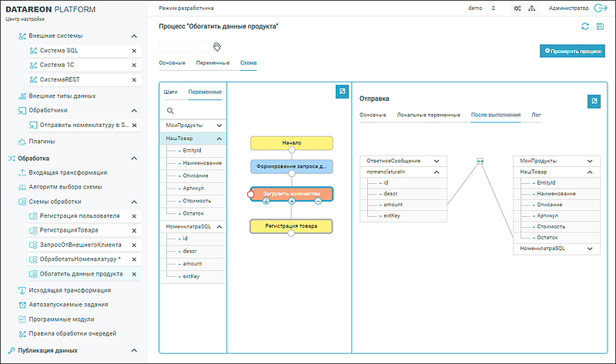Collapse the Обработчики section
Image resolution: width=616 pixels, height=364 pixels.
coord(134,111)
